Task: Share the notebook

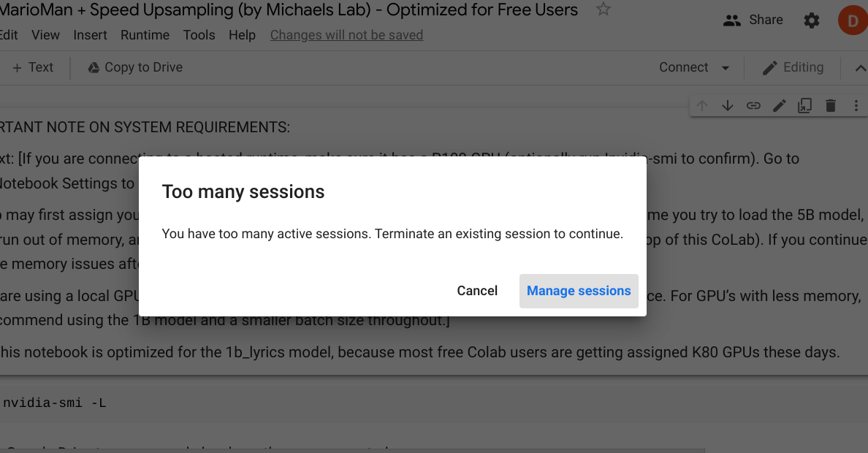Action: [x=753, y=20]
